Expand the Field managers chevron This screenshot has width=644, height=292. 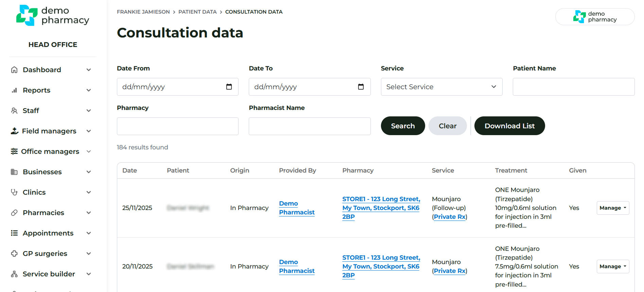coord(89,131)
